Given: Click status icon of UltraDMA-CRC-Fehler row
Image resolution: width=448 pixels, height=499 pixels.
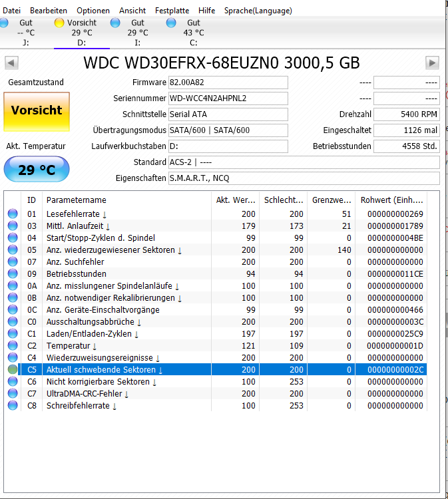Looking at the screenshot, I should tap(13, 393).
